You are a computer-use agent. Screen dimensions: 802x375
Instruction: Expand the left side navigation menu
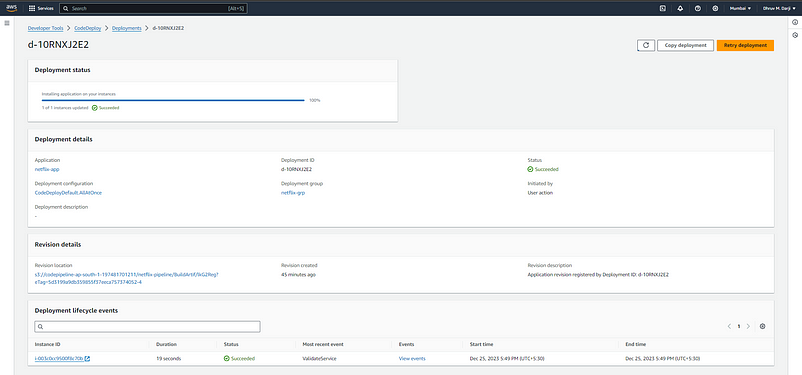click(7, 24)
